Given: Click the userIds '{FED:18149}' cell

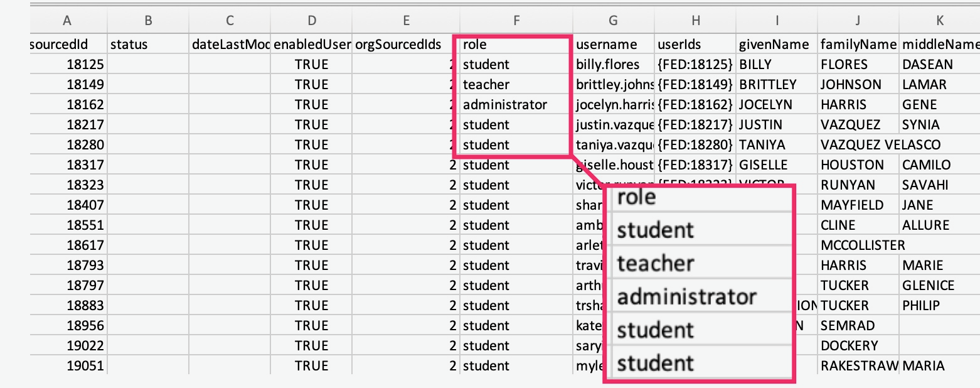Looking at the screenshot, I should (x=695, y=84).
